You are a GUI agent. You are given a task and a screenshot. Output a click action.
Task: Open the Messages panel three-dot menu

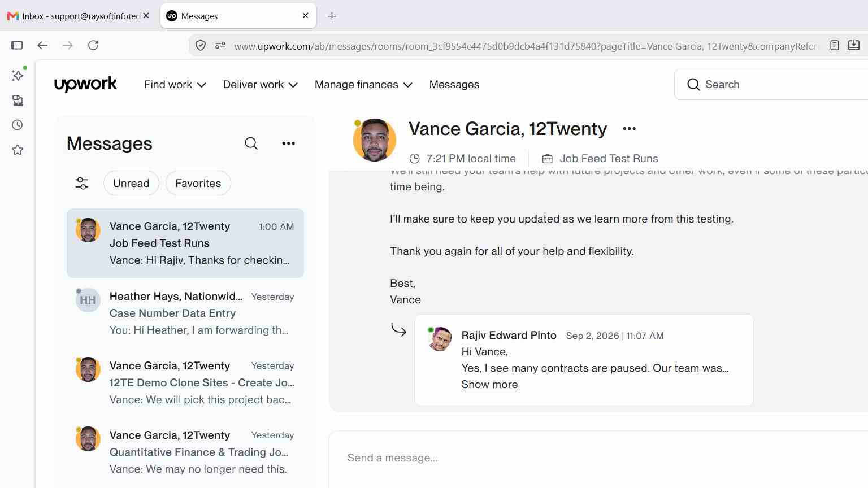coord(288,143)
